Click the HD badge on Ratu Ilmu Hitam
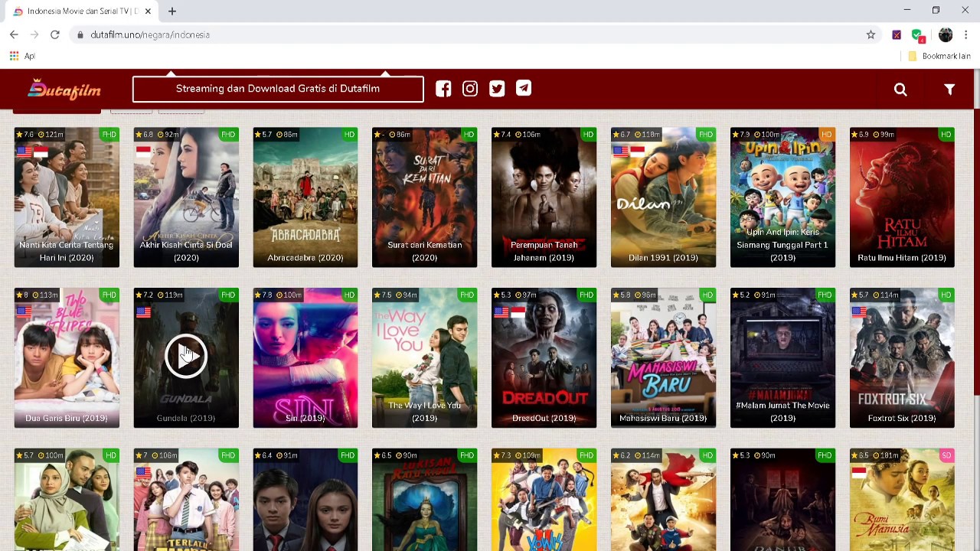The width and height of the screenshot is (980, 551). [x=946, y=135]
